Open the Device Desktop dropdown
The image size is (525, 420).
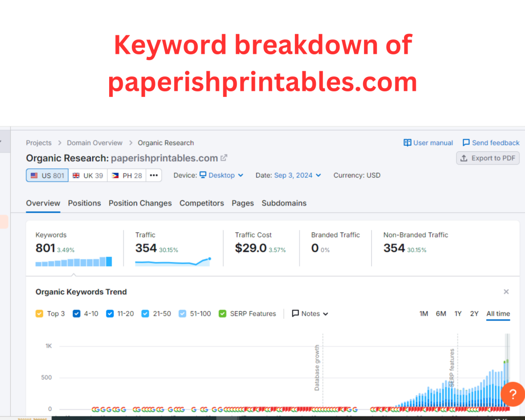pos(221,175)
